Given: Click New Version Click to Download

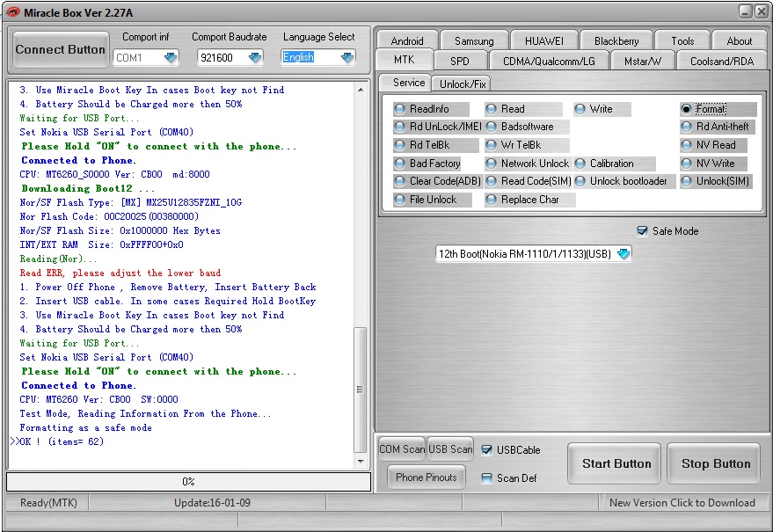Looking at the screenshot, I should pyautogui.click(x=682, y=503).
